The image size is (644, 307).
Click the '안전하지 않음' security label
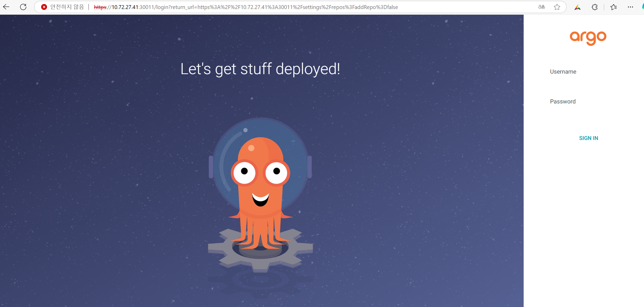[x=67, y=7]
